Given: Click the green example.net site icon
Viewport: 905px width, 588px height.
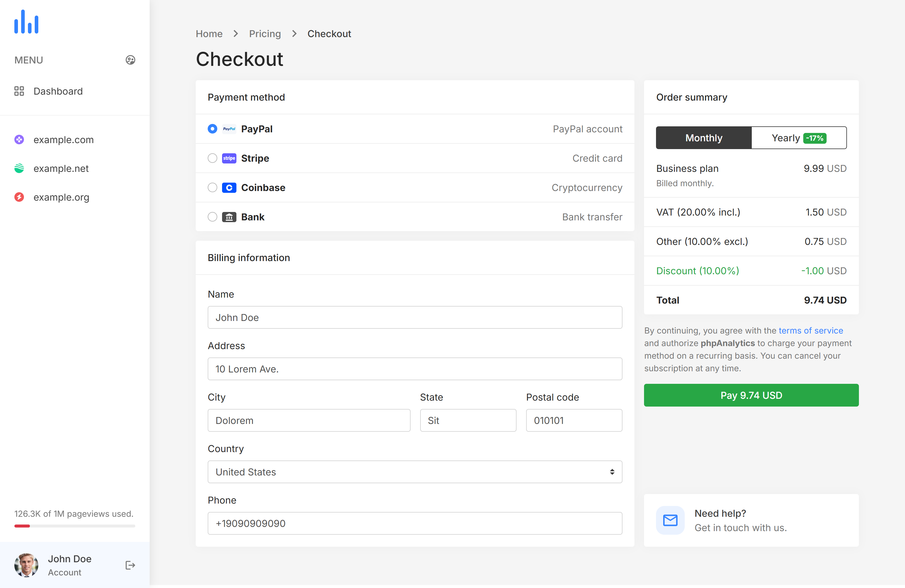Looking at the screenshot, I should (x=19, y=169).
